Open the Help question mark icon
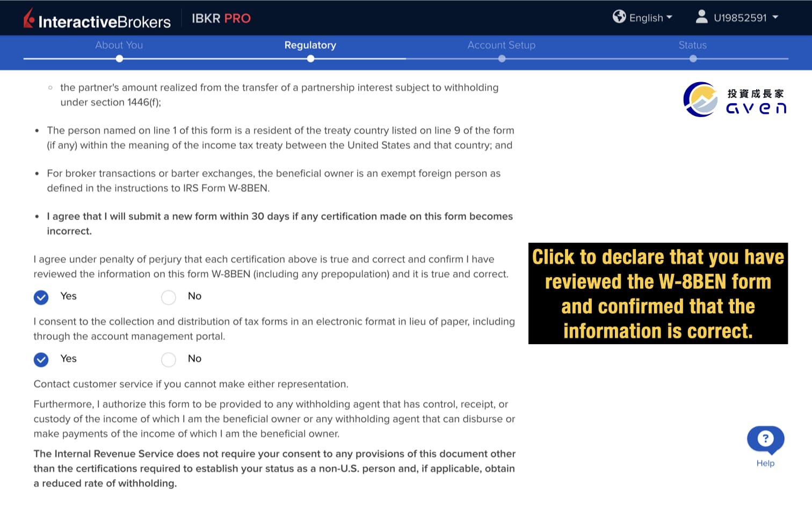Screen dimensions: 812x508 765,439
